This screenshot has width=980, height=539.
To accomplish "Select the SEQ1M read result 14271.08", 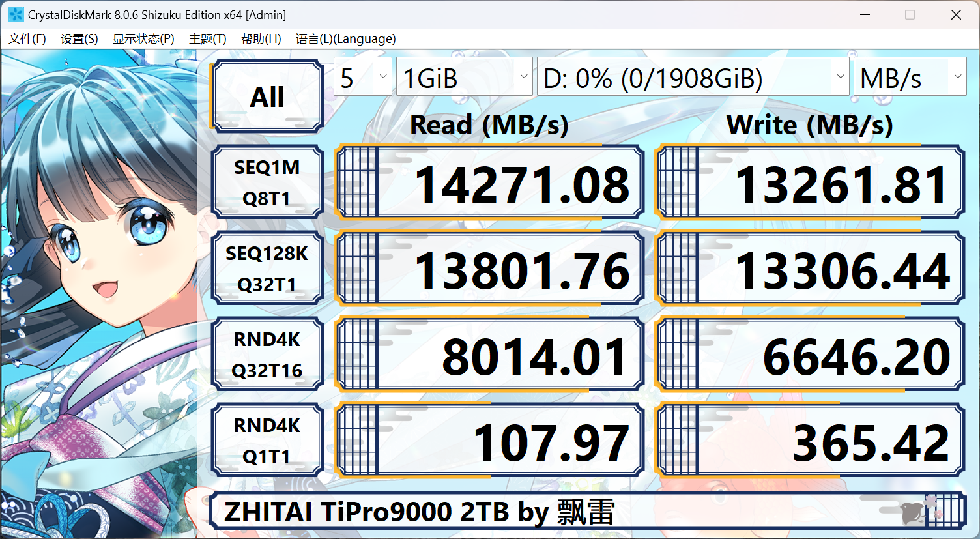I will pyautogui.click(x=490, y=182).
